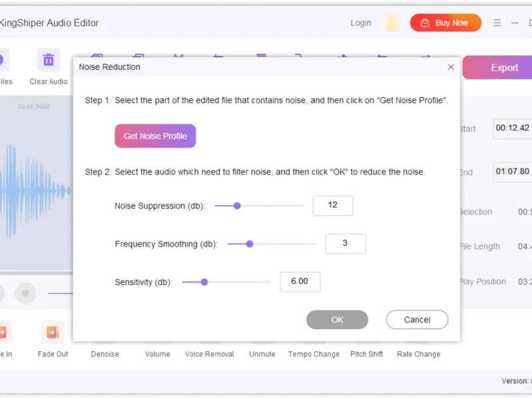The width and height of the screenshot is (532, 399).
Task: Adjust the Sensitivity slider handle
Action: point(204,282)
